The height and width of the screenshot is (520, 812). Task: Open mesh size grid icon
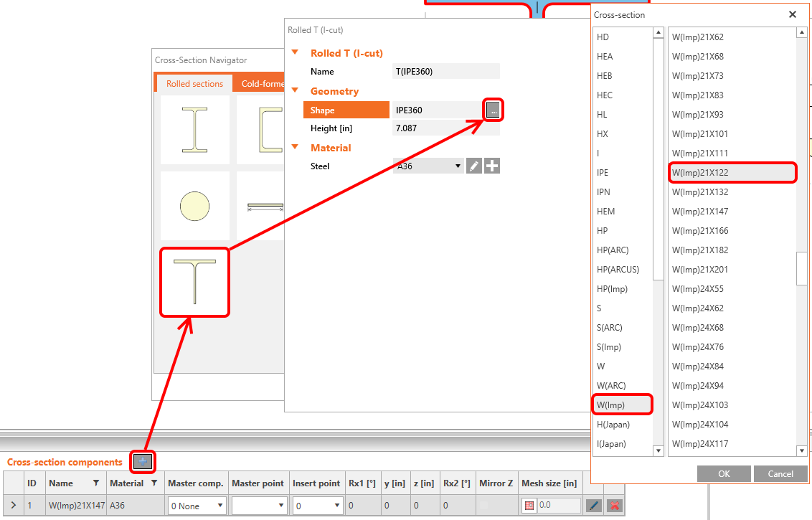pyautogui.click(x=529, y=506)
